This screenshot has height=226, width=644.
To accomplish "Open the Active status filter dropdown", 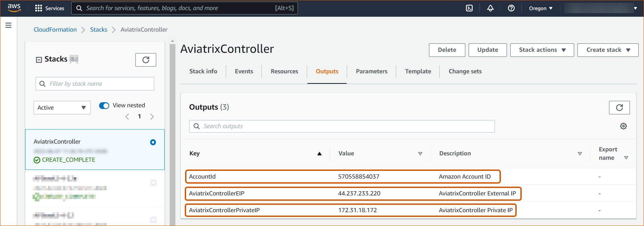I will (62, 108).
